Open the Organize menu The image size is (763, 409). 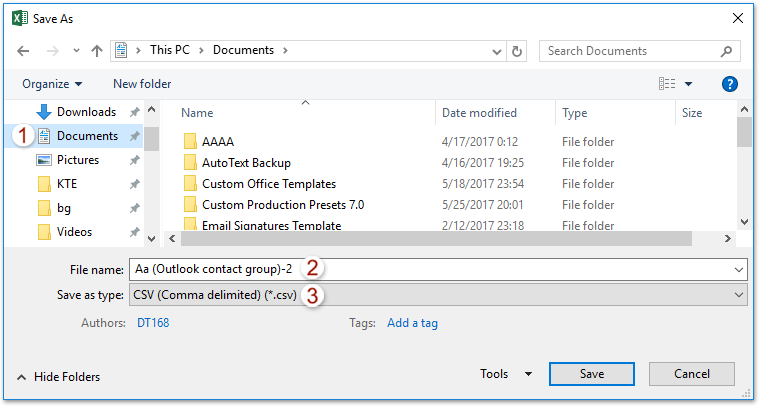pyautogui.click(x=52, y=84)
